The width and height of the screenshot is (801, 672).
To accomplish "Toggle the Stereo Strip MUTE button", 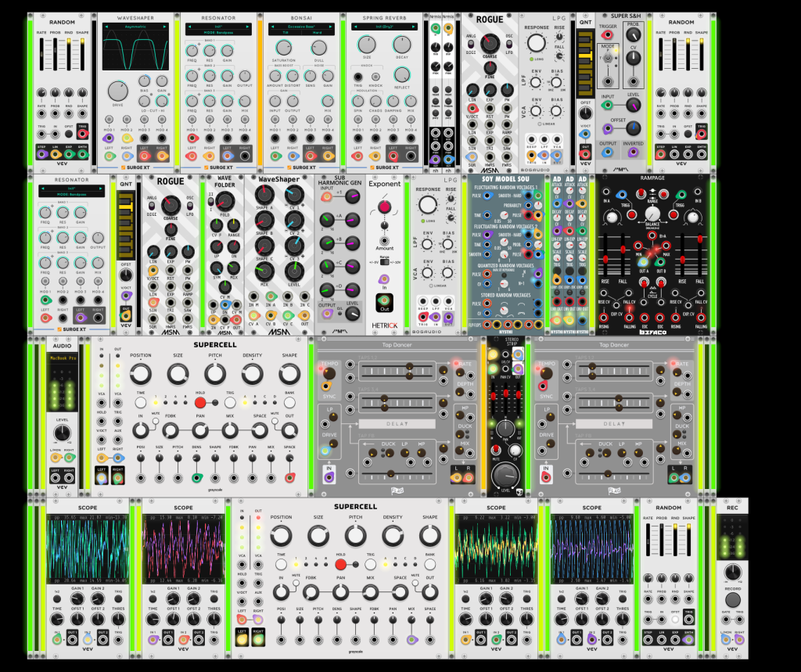I will click(x=495, y=450).
